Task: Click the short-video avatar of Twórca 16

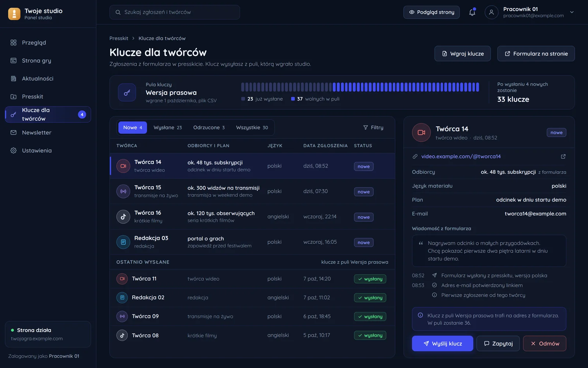Action: pos(123,217)
